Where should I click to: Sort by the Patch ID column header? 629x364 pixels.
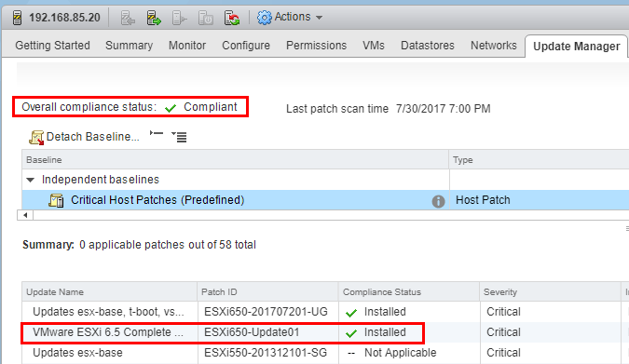(267, 291)
